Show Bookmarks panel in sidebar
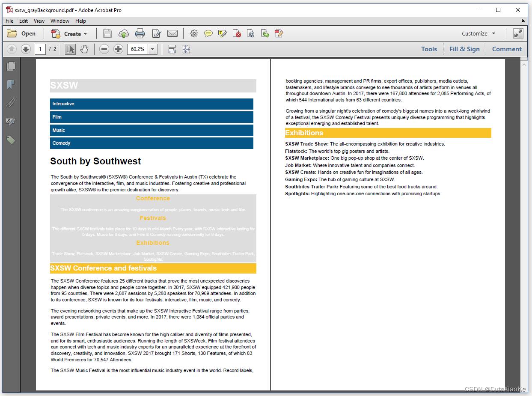Screen dimensions: 532x396 tap(11, 84)
